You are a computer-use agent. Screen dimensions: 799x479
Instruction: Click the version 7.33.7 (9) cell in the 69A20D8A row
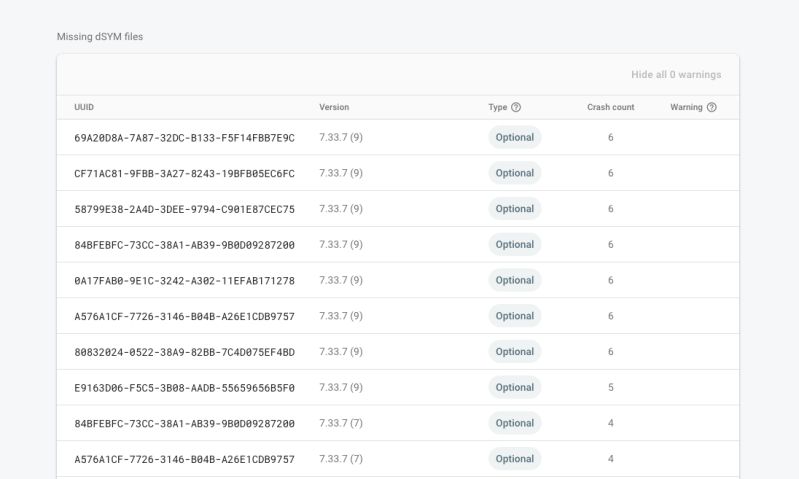341,138
